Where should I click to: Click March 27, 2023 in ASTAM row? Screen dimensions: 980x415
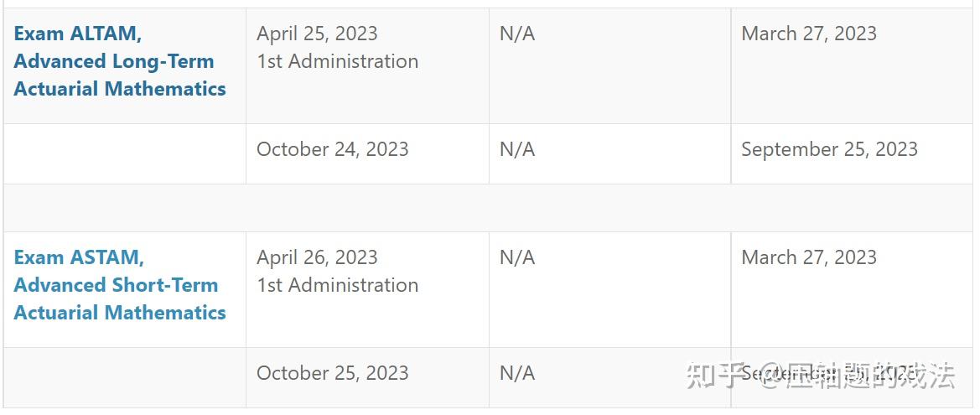(808, 257)
